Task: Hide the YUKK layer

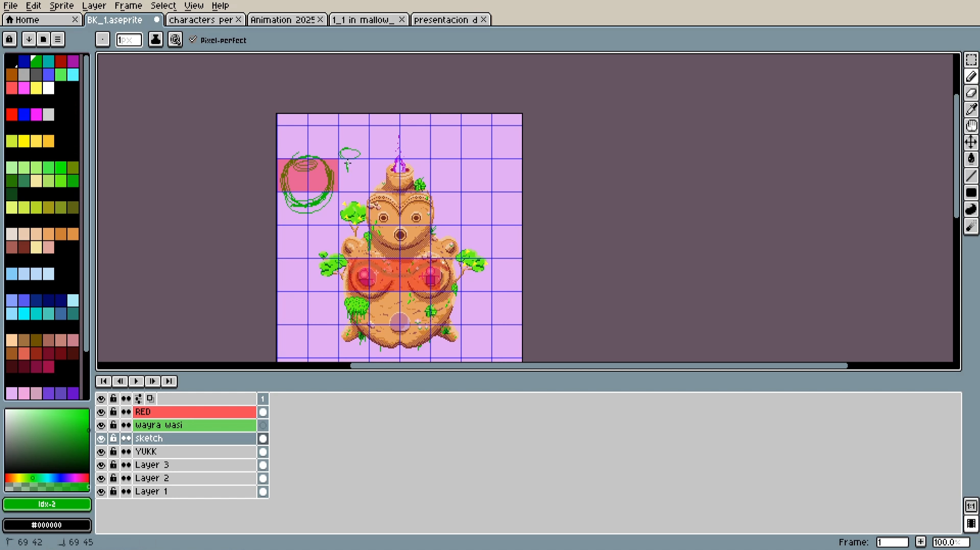Action: pos(101,452)
